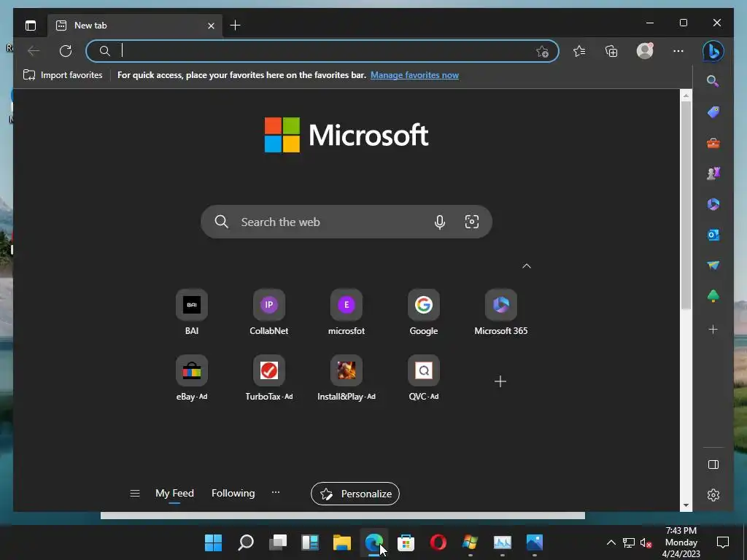This screenshot has height=560, width=747.
Task: Add this page to favorites star
Action: (542, 52)
